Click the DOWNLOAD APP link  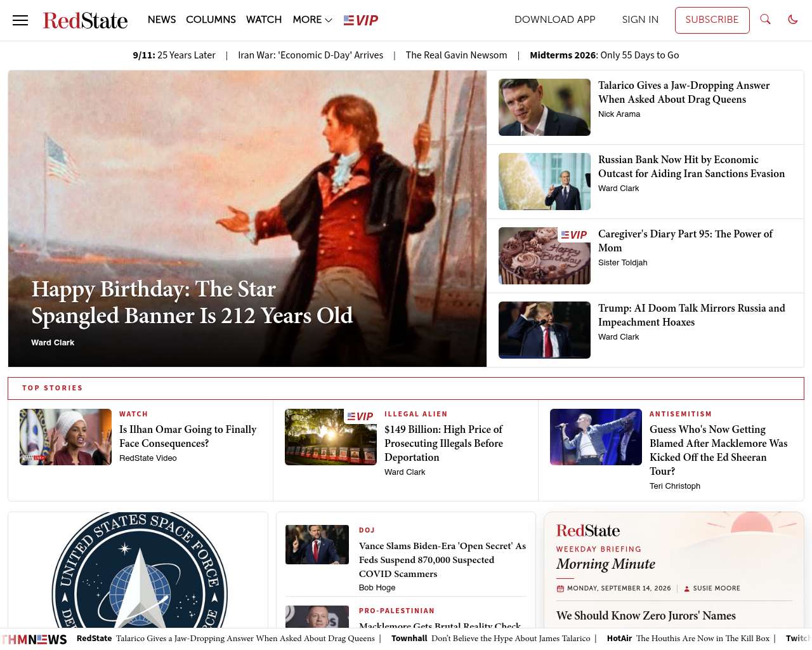tap(555, 20)
